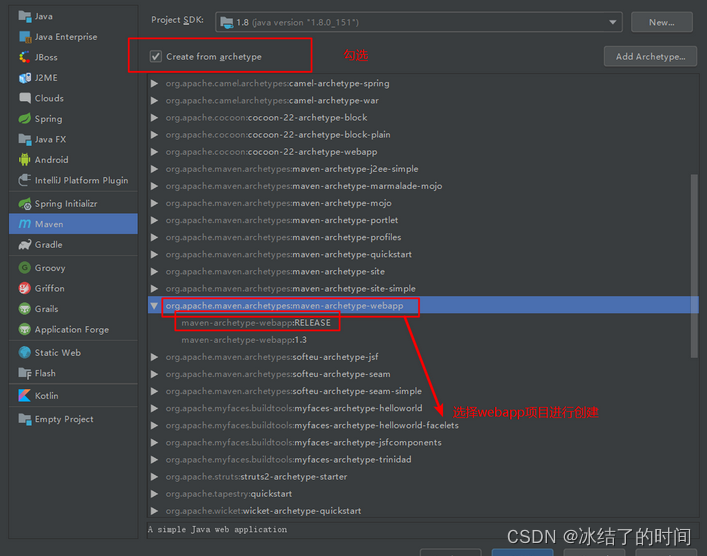Click the Grails icon

coord(25,309)
